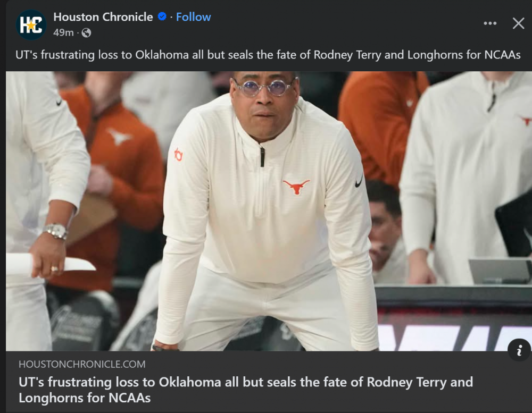Click the Longhorn logo on coach's pullover
The height and width of the screenshot is (413, 532).
pos(296,186)
